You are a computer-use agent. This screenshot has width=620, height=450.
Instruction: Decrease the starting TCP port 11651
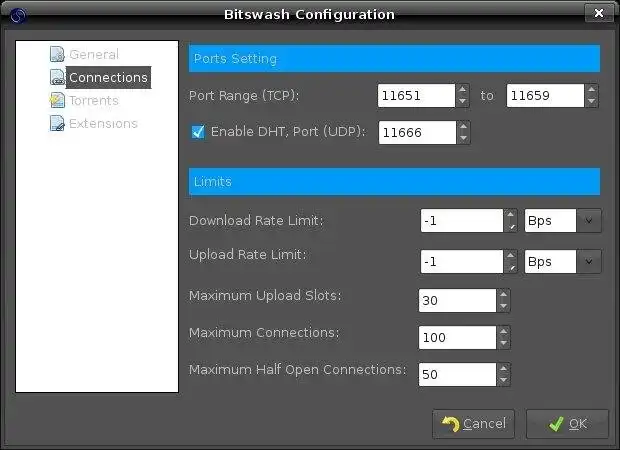point(462,102)
